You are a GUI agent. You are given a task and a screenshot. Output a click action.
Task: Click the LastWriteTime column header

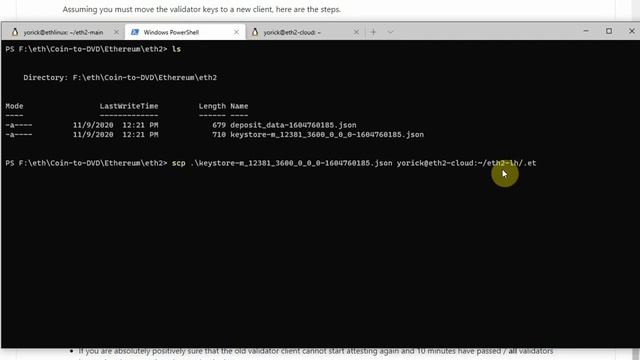click(x=129, y=106)
